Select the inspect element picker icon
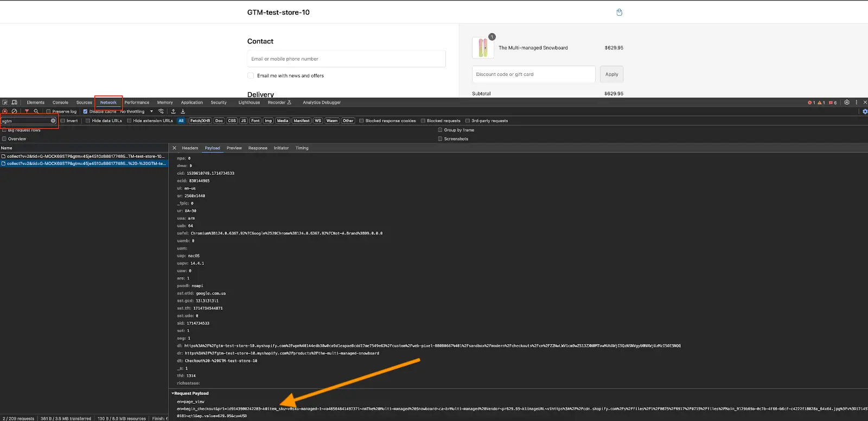 coord(5,102)
